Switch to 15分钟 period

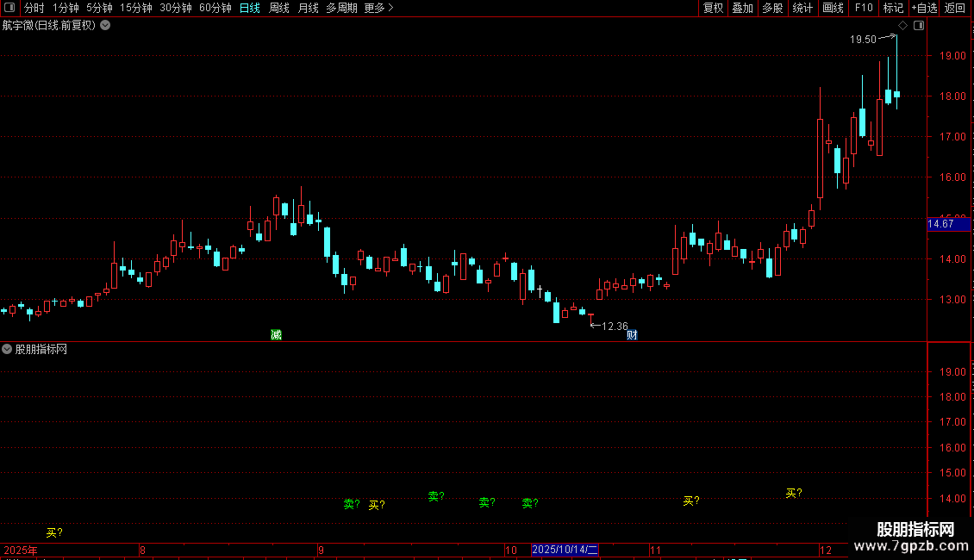(135, 8)
